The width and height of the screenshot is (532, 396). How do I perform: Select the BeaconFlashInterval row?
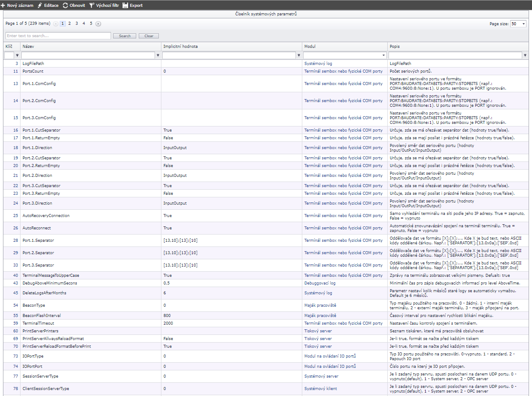tap(41, 316)
